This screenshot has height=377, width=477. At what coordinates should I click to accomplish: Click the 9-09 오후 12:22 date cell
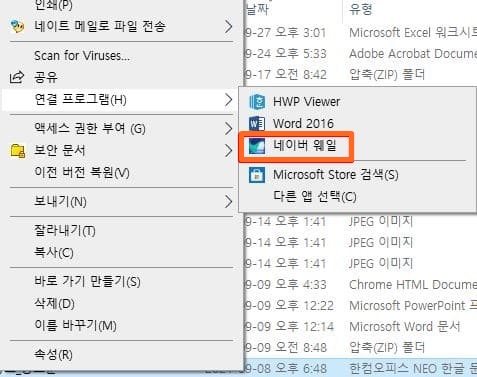290,305
